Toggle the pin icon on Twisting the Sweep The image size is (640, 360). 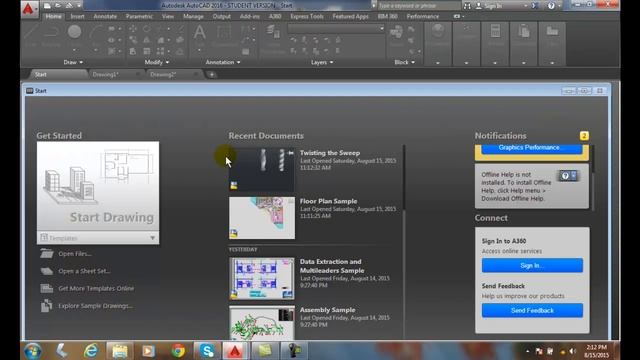click(x=291, y=153)
